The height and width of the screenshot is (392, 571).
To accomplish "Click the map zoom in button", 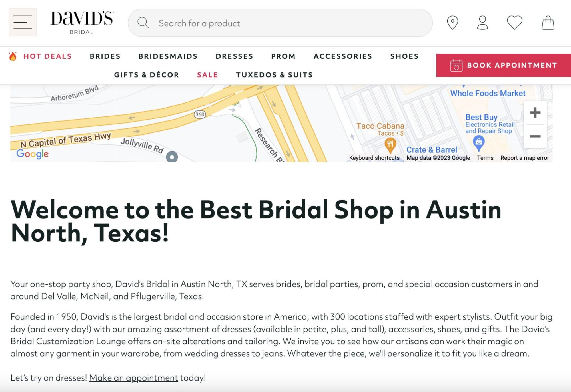I will (x=535, y=113).
